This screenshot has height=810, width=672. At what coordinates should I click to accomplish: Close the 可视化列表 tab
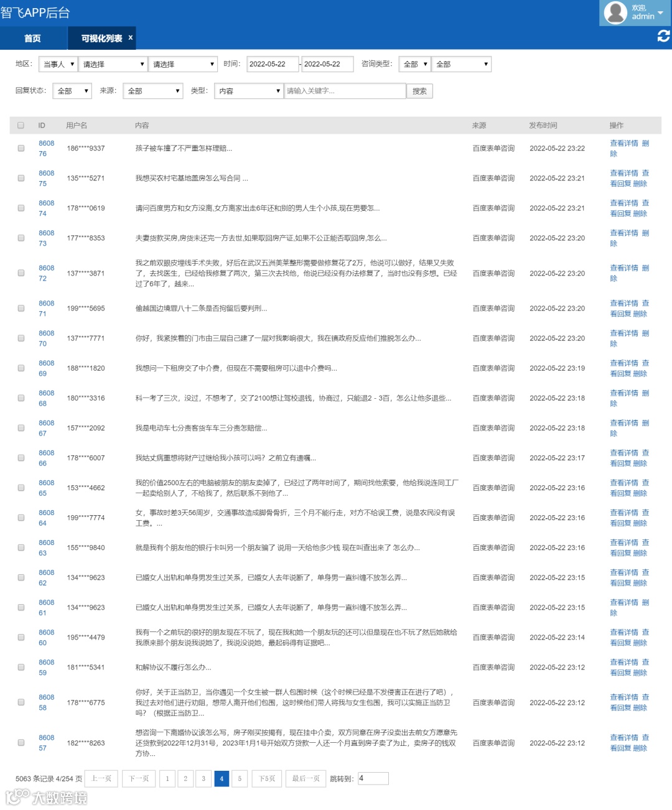(131, 37)
